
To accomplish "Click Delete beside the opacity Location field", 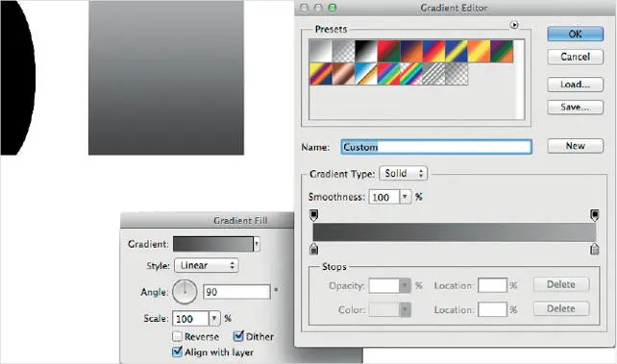I will (x=561, y=284).
